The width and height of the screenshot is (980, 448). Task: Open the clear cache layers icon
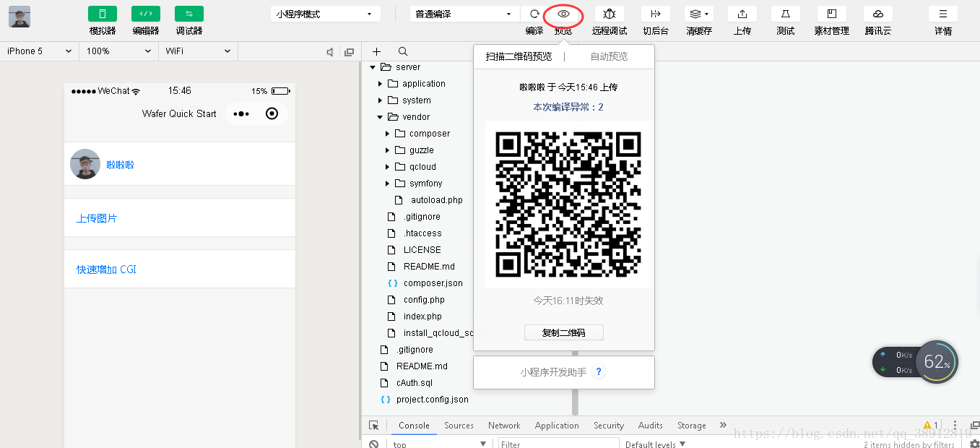pyautogui.click(x=699, y=14)
